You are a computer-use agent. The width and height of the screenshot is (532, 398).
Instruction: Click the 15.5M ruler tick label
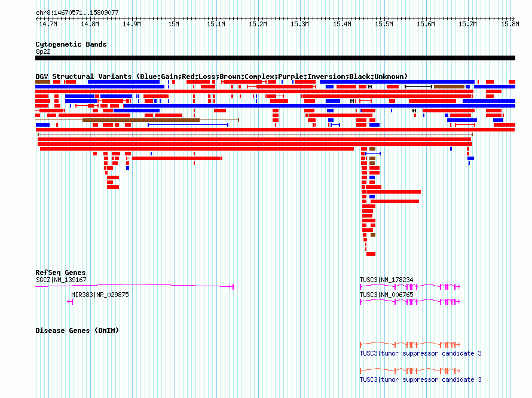384,24
